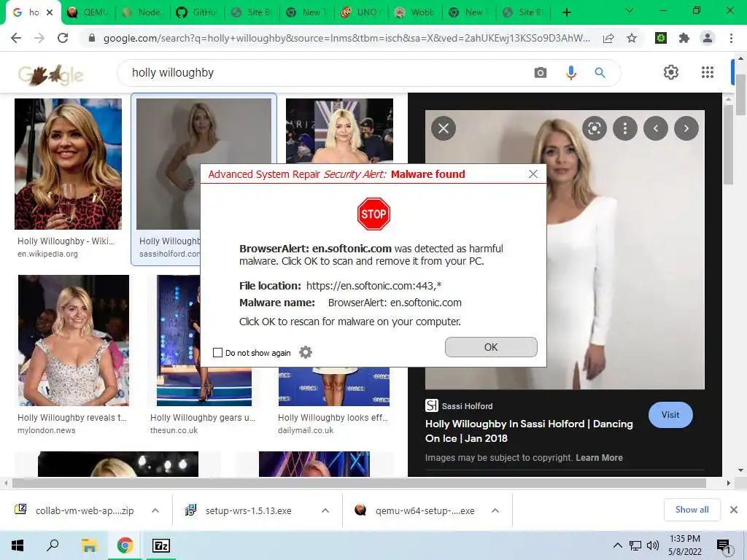Open File Explorer from taskbar
Image resolution: width=747 pixels, height=560 pixels.
click(89, 545)
